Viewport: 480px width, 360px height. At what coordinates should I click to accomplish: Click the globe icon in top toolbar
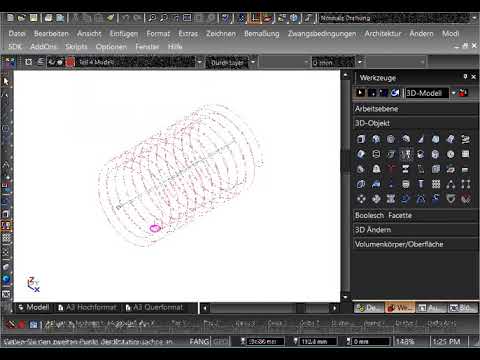click(x=294, y=18)
